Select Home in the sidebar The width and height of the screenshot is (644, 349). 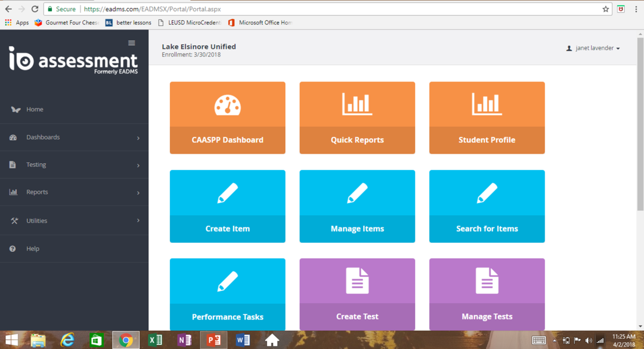tap(35, 109)
